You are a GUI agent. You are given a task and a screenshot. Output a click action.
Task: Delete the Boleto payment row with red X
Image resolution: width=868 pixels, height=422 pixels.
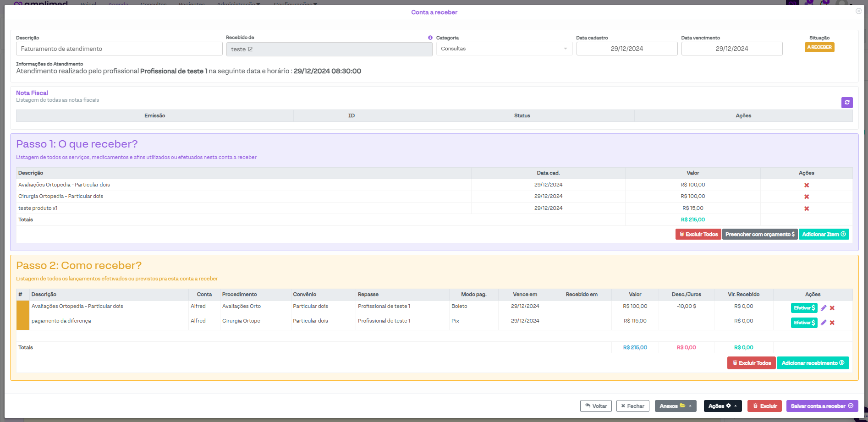[832, 308]
